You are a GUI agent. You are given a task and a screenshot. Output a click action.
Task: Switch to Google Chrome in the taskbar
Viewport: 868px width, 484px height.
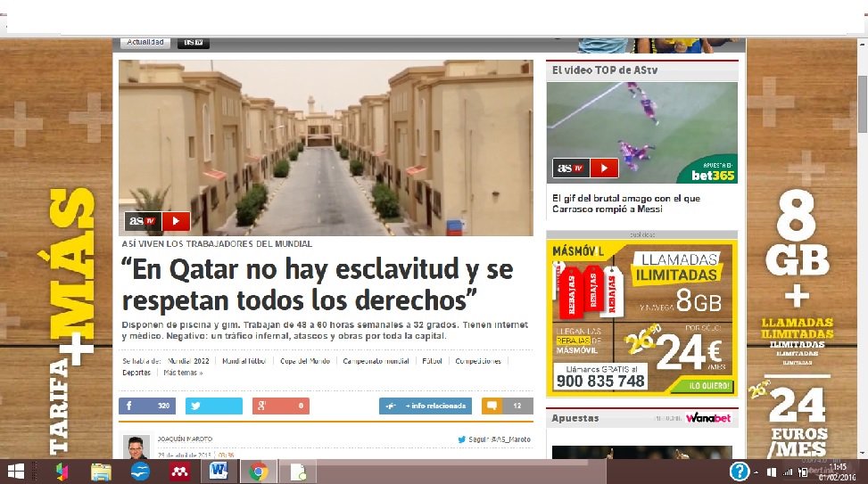(258, 472)
